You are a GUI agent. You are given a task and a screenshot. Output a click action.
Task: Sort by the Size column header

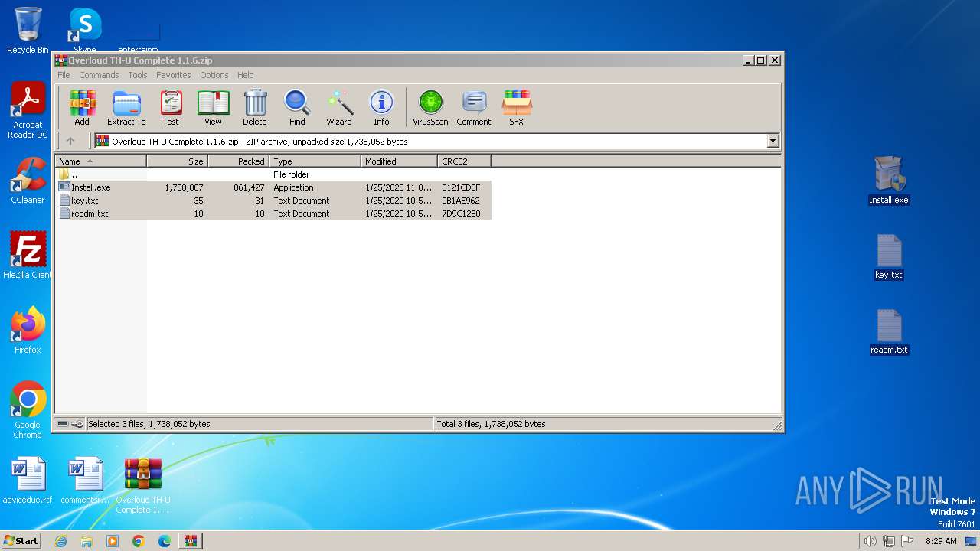click(x=177, y=161)
